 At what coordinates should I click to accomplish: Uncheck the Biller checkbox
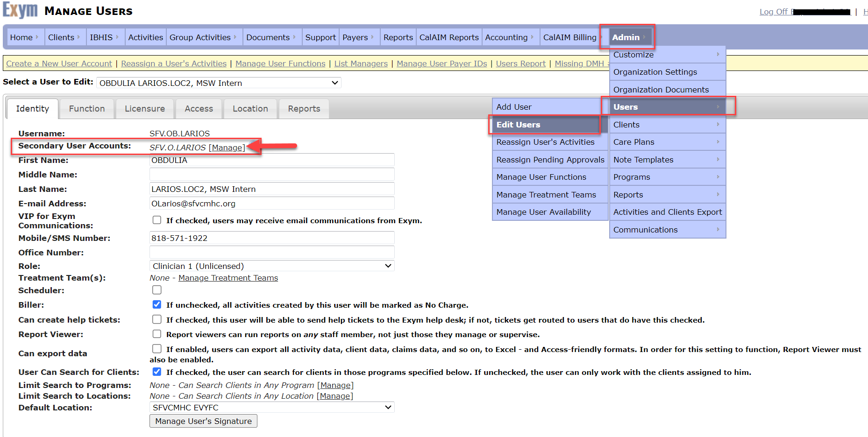pos(157,304)
